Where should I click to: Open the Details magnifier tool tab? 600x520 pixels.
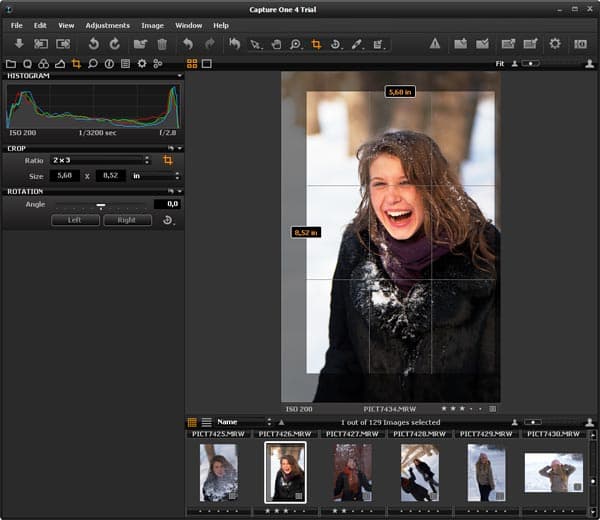[93, 64]
